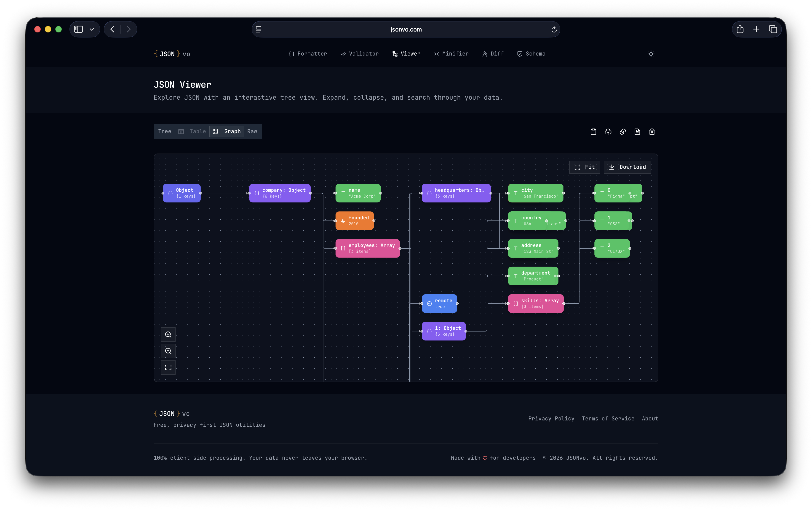Image resolution: width=812 pixels, height=510 pixels.
Task: Fit the graph to the viewport
Action: (x=584, y=167)
